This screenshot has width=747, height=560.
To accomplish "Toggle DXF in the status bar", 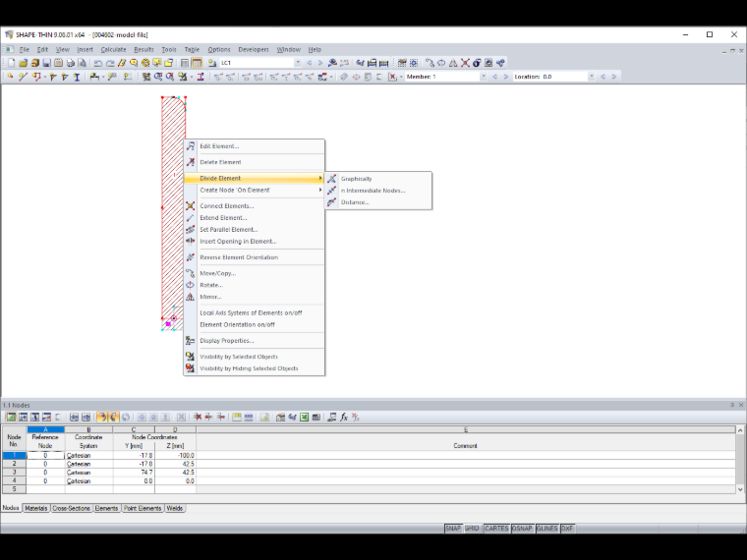I will pos(567,529).
